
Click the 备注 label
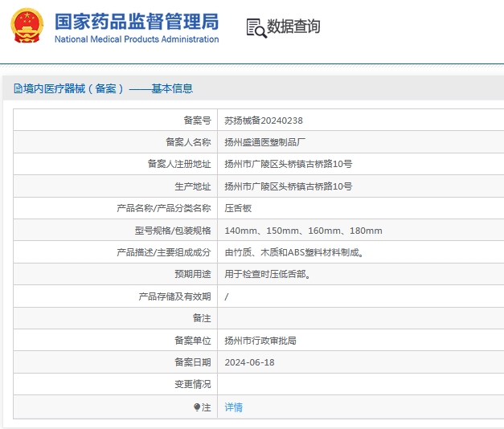coord(202,318)
